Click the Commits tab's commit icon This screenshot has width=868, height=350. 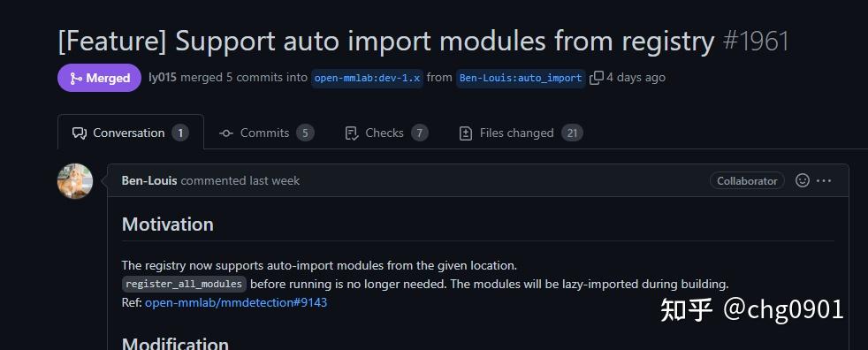coord(226,133)
